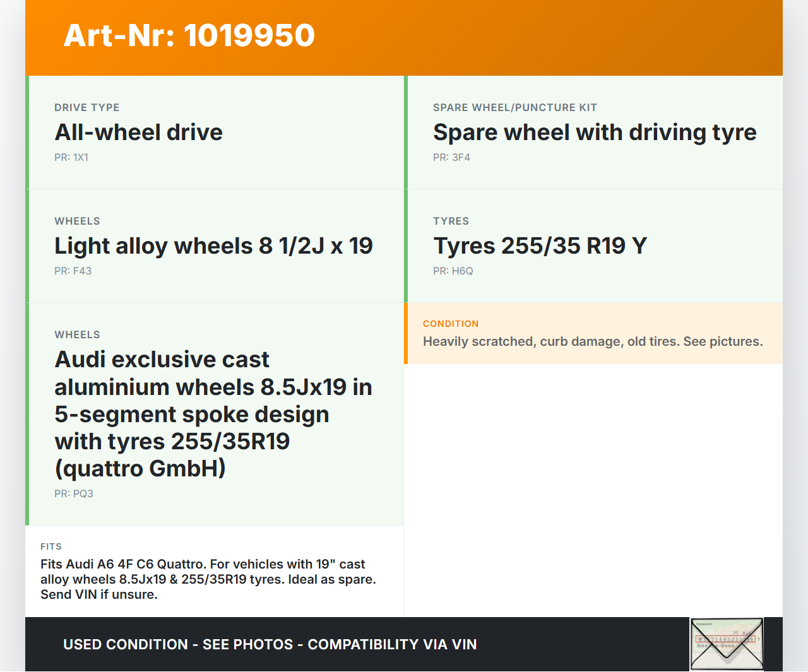Click the Art-Nr: 1019950 header title
The width and height of the screenshot is (808, 672).
pos(189,35)
